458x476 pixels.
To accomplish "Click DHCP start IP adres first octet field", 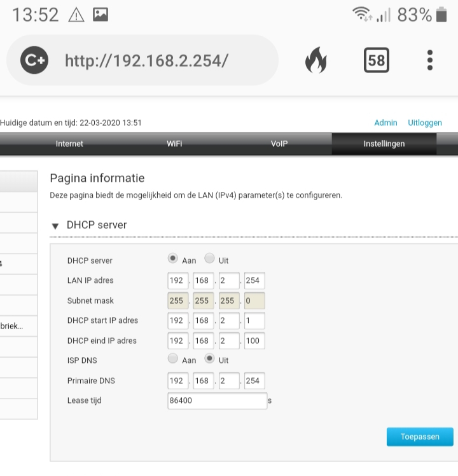I will click(178, 320).
